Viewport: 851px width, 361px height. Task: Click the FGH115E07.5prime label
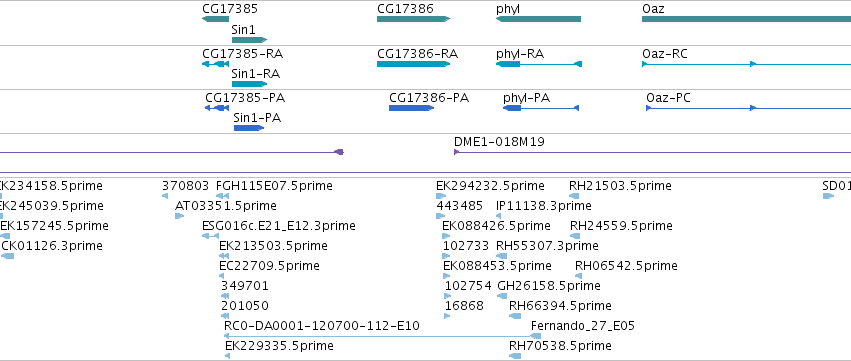274,186
